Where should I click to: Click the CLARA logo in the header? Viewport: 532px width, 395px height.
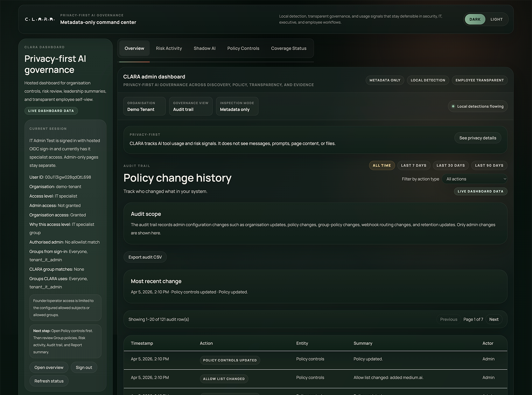(x=39, y=19)
